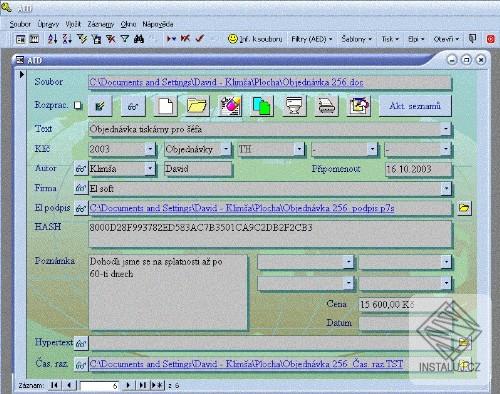Click glasses icon beside Autor
This screenshot has width=500, height=394.
pyautogui.click(x=81, y=169)
